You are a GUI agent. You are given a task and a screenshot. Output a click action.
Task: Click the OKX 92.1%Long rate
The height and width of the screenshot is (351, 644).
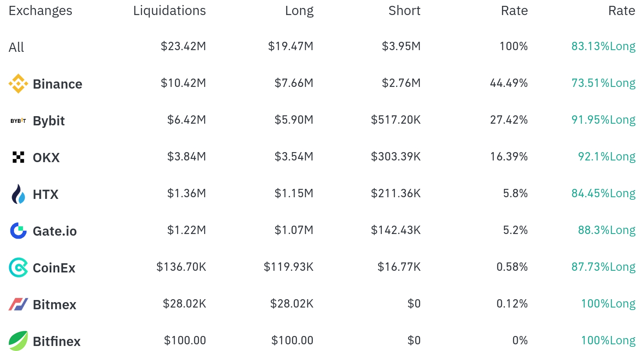[606, 157]
